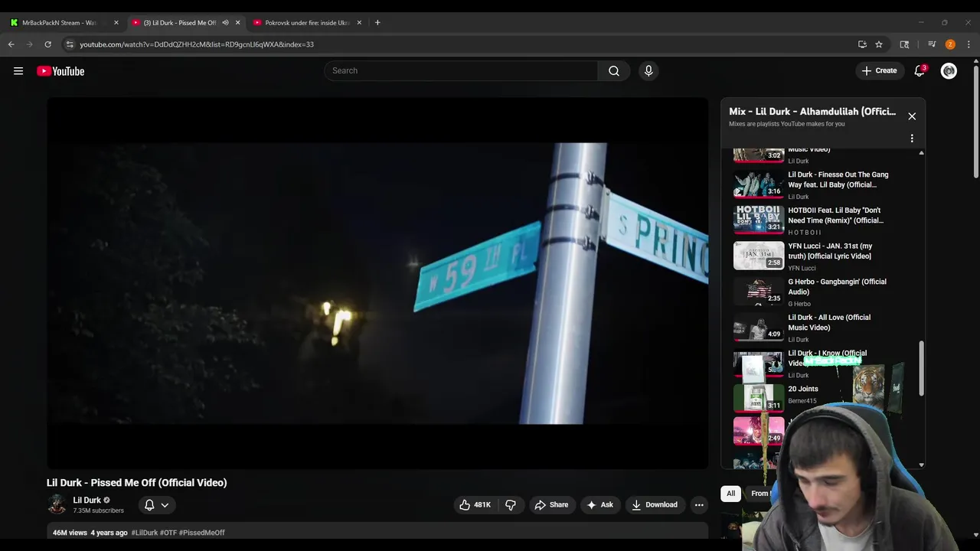Go forward with the browser arrow
Screen dimensions: 980x551
(30, 44)
